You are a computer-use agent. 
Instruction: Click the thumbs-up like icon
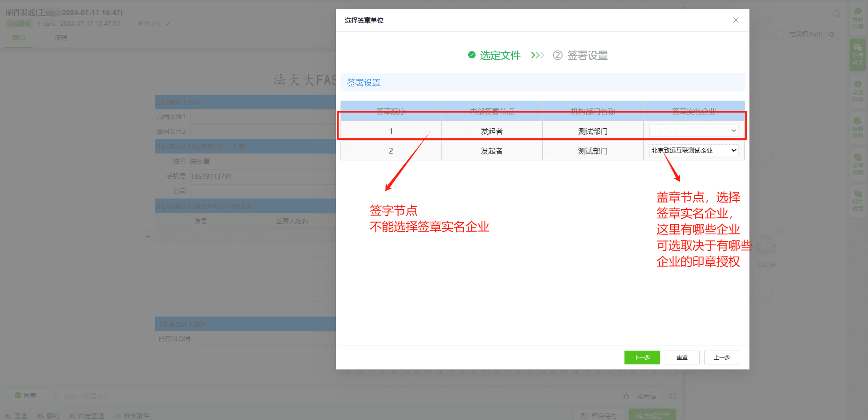pyautogui.click(x=626, y=396)
